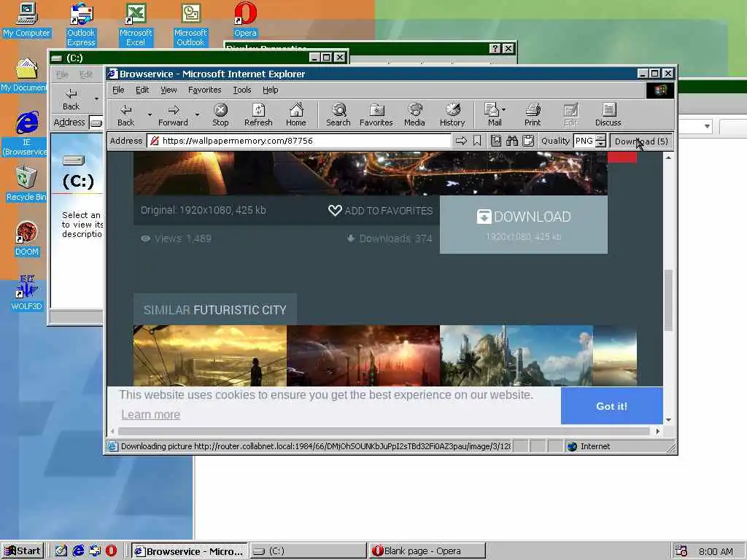Click the Back toolbar button in Internet Explorer
Image resolution: width=747 pixels, height=560 pixels.
(x=125, y=114)
